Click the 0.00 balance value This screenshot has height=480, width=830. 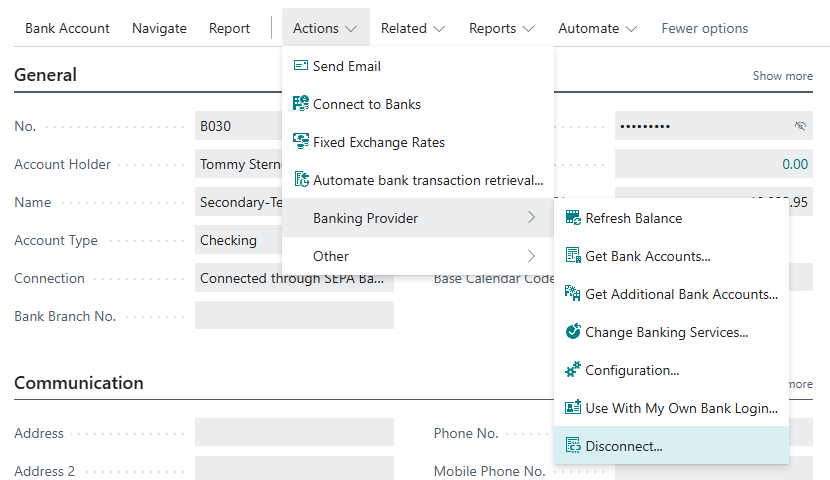795,164
